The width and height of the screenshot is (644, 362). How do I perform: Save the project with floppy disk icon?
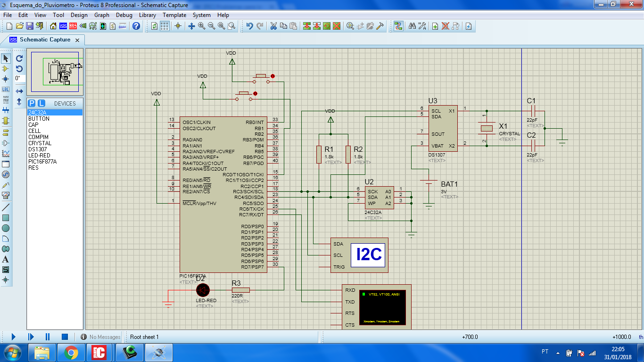coord(29,26)
